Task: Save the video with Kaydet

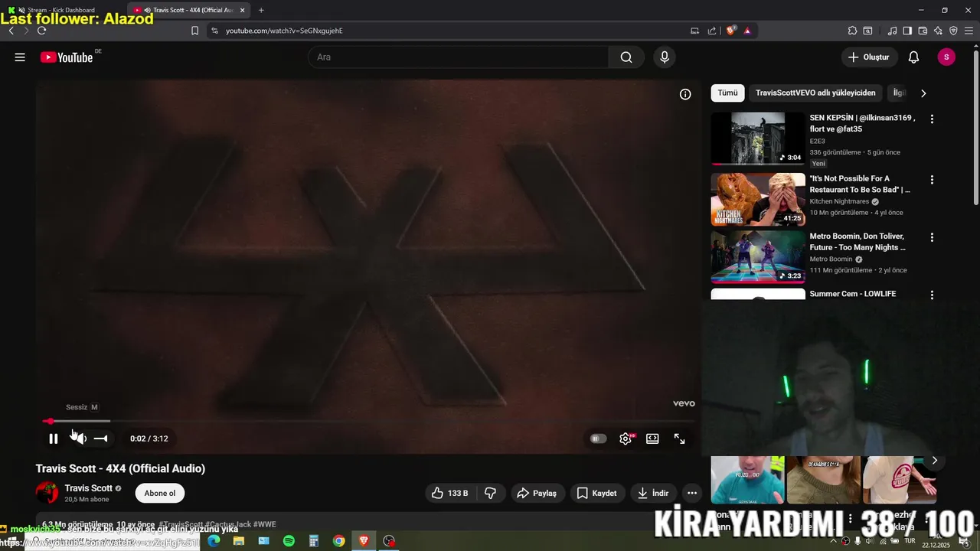Action: 596,493
